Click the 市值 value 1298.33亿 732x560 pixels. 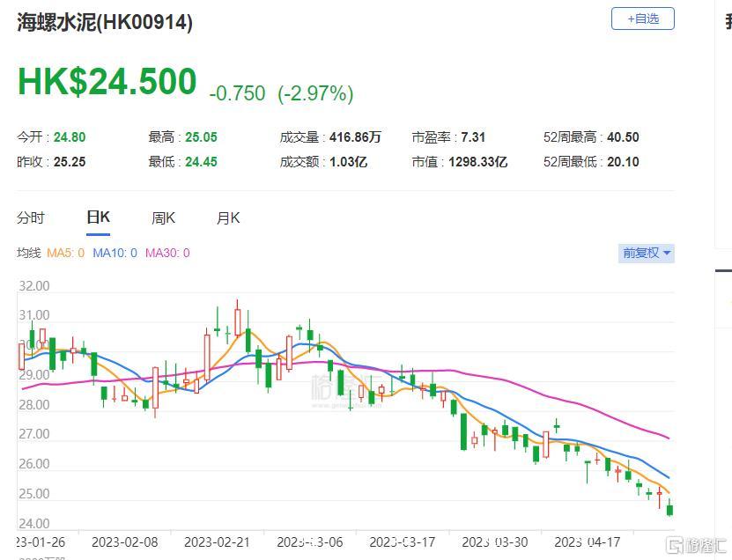pos(478,162)
